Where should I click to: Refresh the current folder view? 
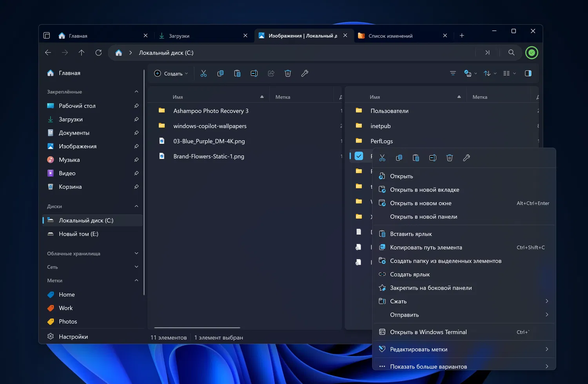[98, 53]
